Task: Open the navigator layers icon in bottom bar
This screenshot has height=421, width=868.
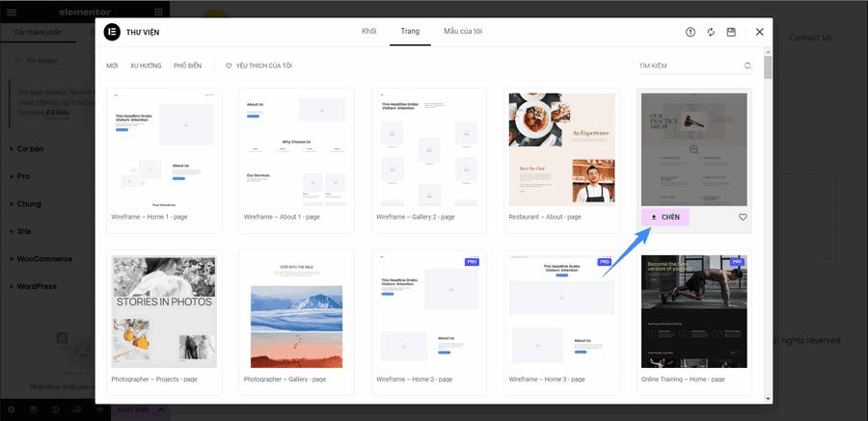Action: 34,410
